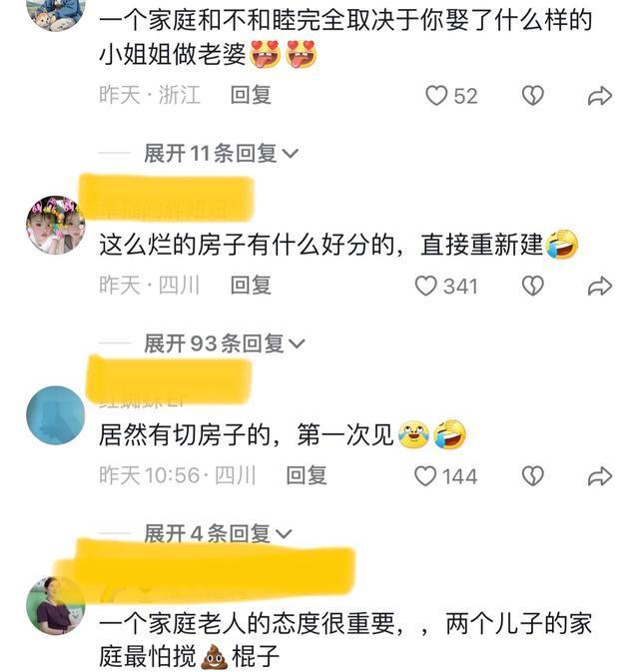Image resolution: width=639 pixels, height=672 pixels.
Task: Expand 4 replies (展开4条回复)
Action: click(218, 533)
